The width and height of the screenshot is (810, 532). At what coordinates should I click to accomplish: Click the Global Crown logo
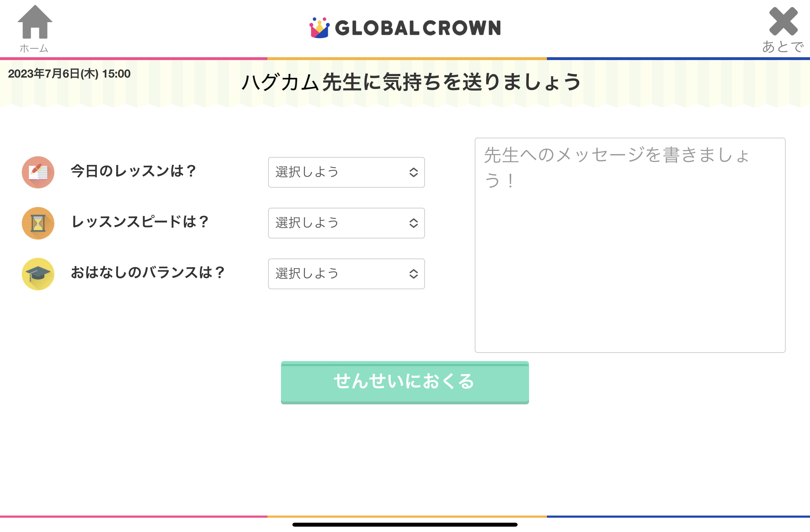405,28
